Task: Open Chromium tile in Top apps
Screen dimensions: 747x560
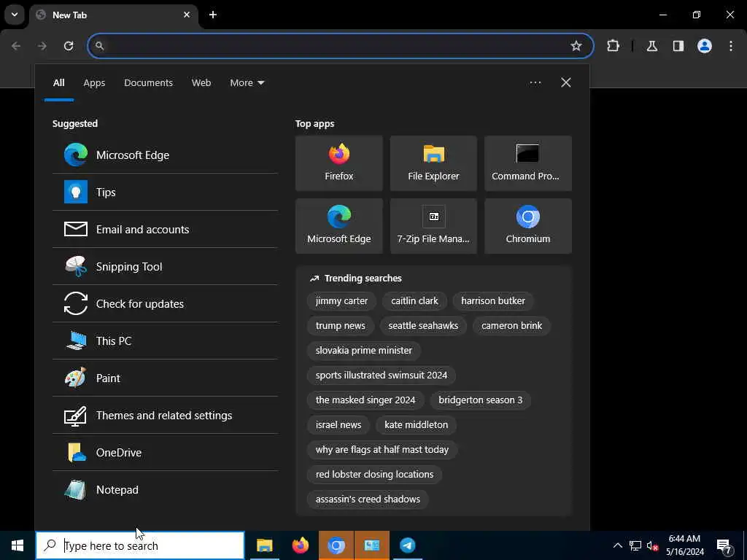Action: tap(528, 226)
